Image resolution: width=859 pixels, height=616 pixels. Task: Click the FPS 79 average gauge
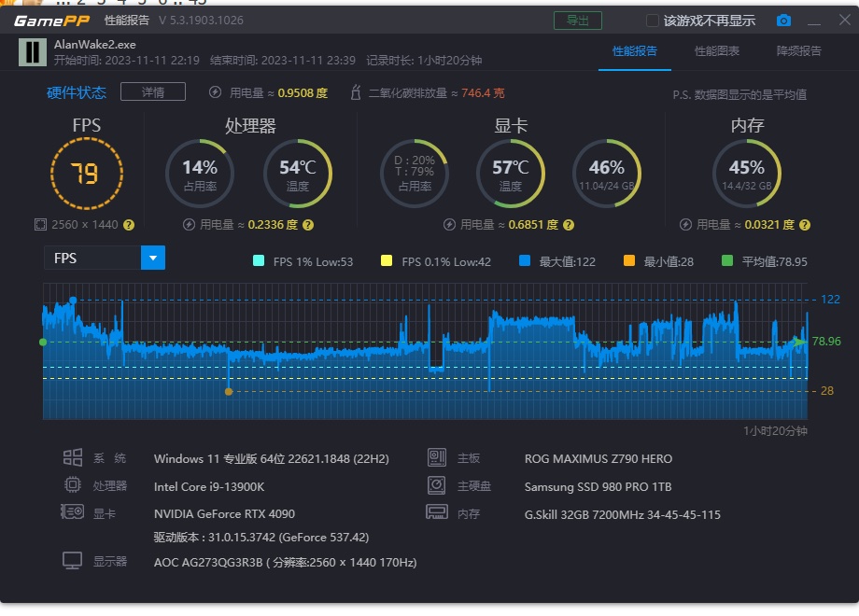87,174
